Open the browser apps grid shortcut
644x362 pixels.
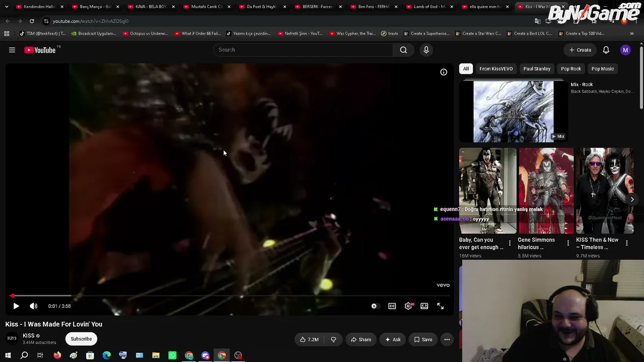[7, 34]
